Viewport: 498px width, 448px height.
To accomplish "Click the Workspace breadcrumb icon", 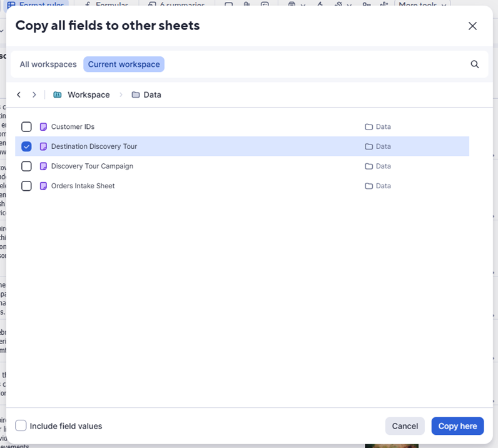I will [x=58, y=94].
